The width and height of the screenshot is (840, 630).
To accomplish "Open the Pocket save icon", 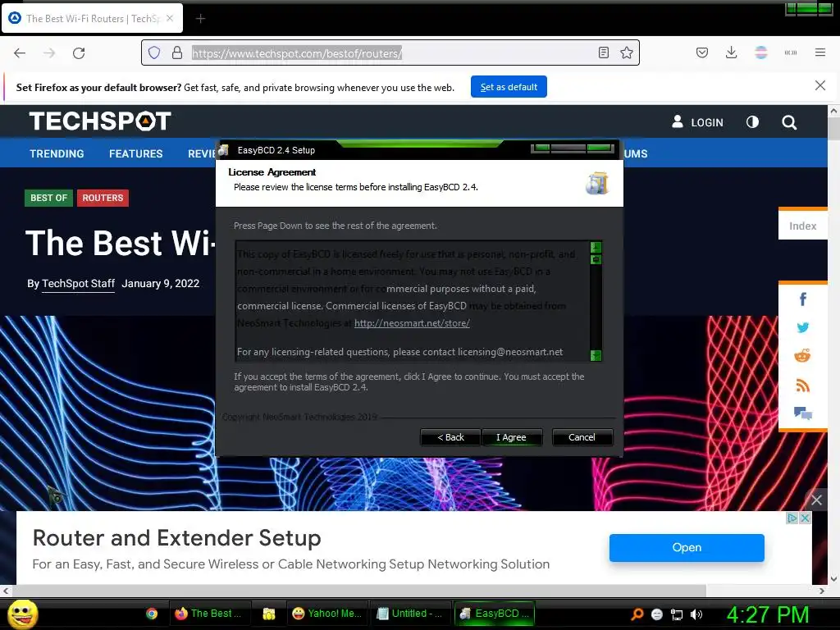I will (702, 52).
